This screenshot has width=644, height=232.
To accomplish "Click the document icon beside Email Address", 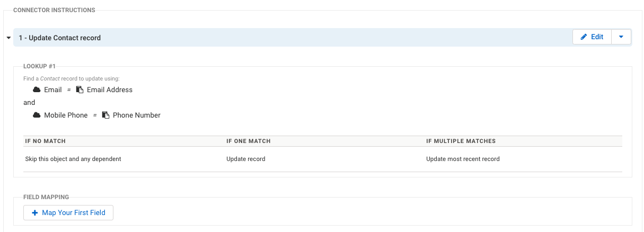I will point(80,90).
